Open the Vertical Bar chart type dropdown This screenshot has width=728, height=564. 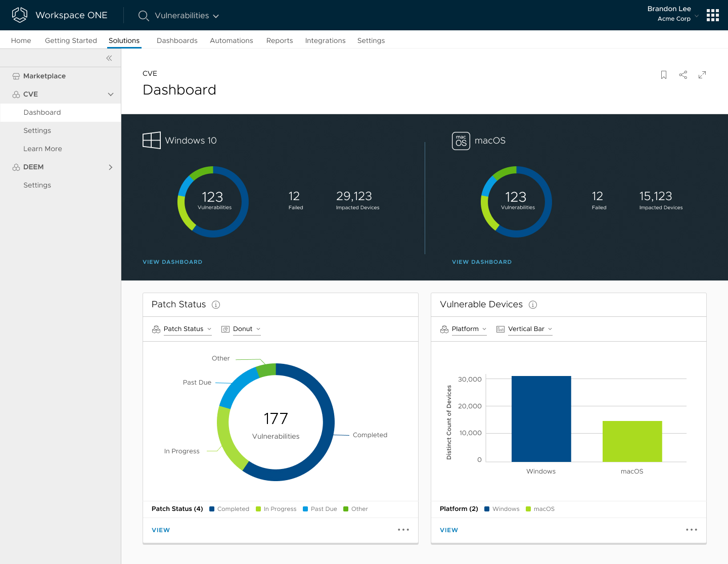(530, 329)
